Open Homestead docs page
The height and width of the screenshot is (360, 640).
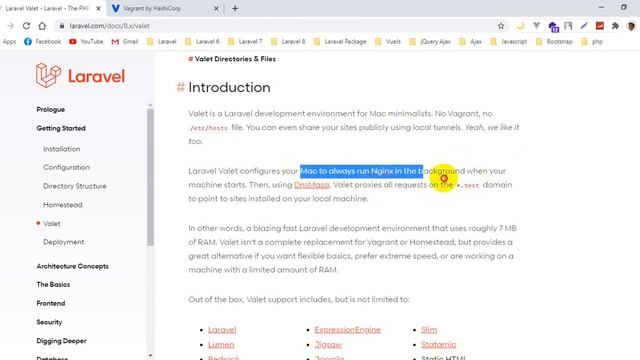[x=63, y=205]
